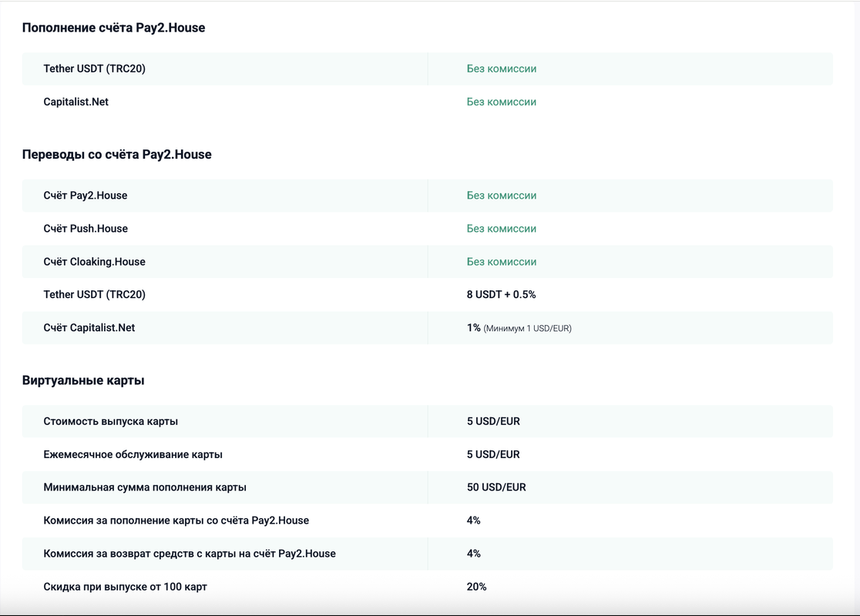The image size is (860, 616).
Task: Click the "Счёт Cloaking.House" row label
Action: (94, 262)
